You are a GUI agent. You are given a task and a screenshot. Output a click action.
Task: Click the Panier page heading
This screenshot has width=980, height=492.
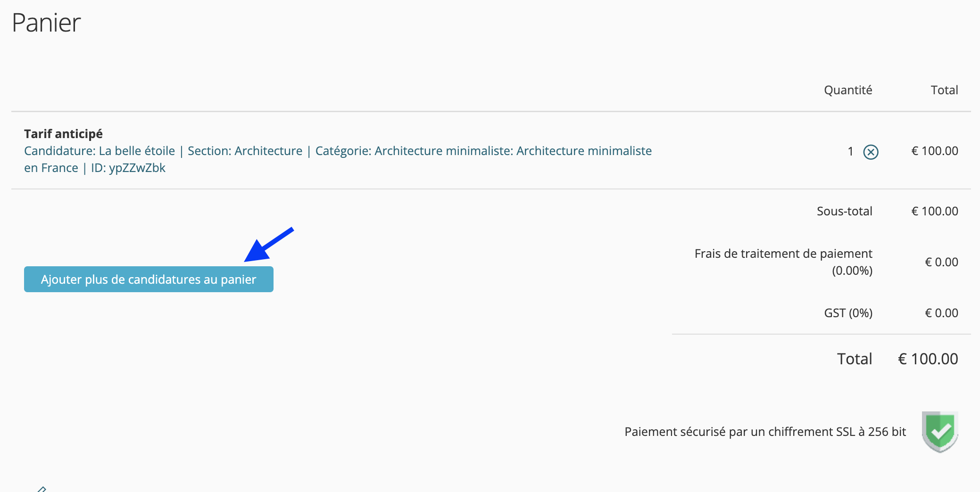[46, 23]
